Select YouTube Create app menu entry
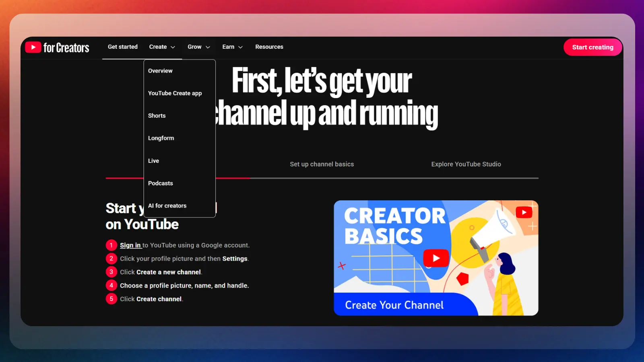644x362 pixels. pyautogui.click(x=175, y=93)
